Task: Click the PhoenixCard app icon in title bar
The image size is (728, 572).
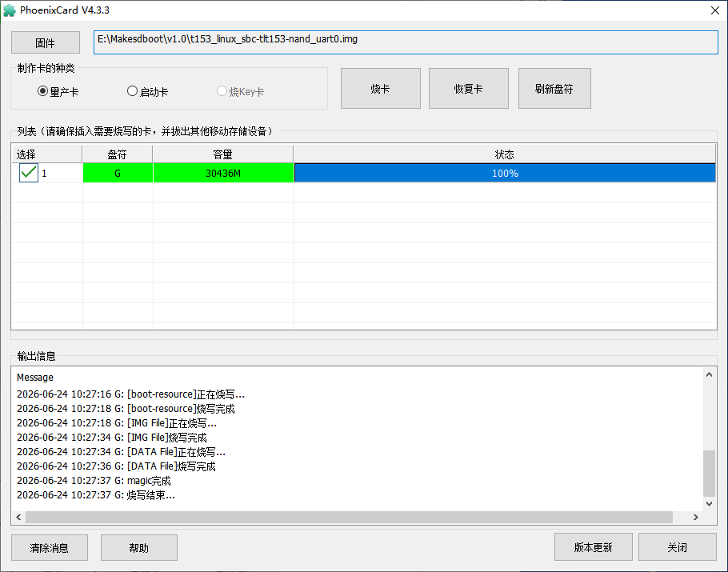Action: pyautogui.click(x=10, y=10)
